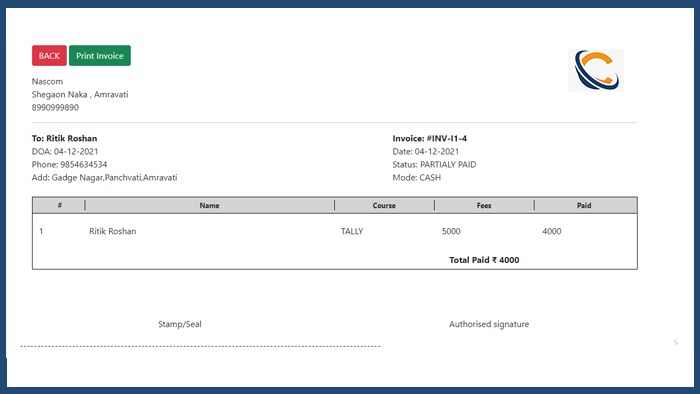The image size is (700, 394).
Task: Select the Mode: CASH line
Action: pyautogui.click(x=417, y=178)
